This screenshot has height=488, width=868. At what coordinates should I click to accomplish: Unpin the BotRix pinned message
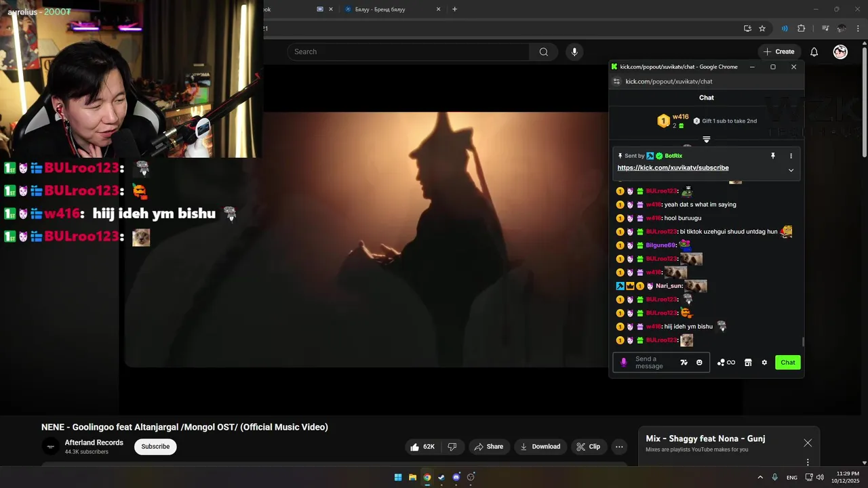tap(772, 156)
